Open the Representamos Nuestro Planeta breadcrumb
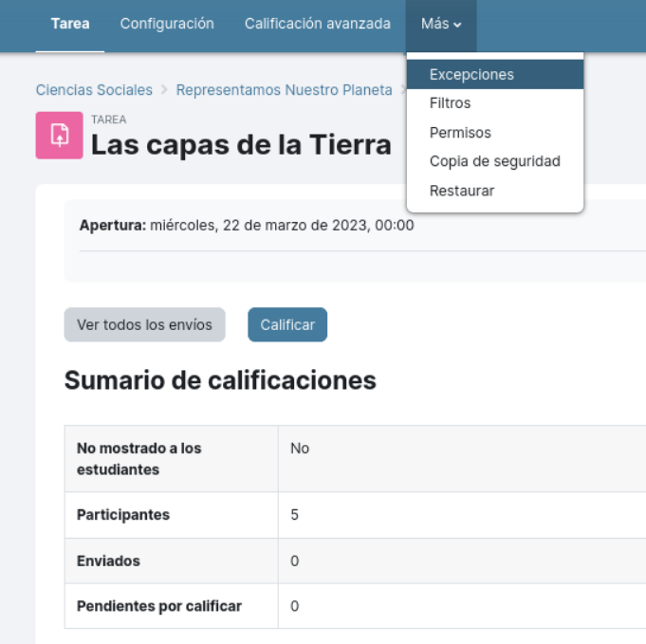The image size is (646, 644). pos(284,90)
